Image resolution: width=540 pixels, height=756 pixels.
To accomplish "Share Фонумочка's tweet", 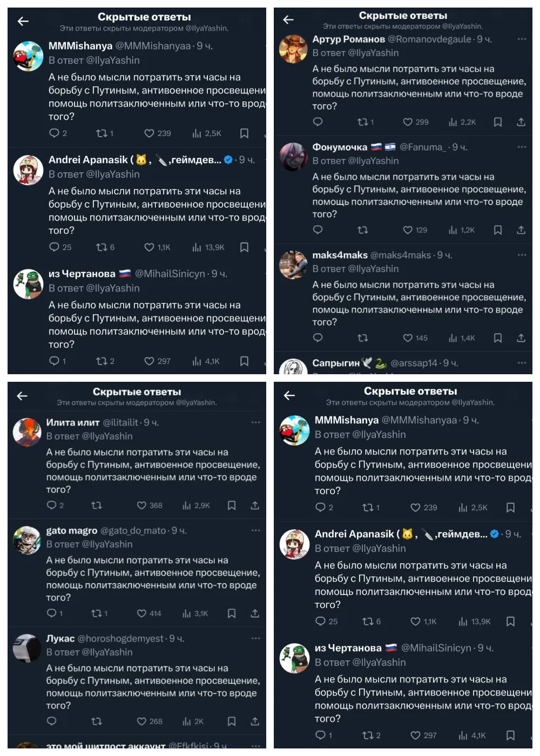I will (x=521, y=230).
